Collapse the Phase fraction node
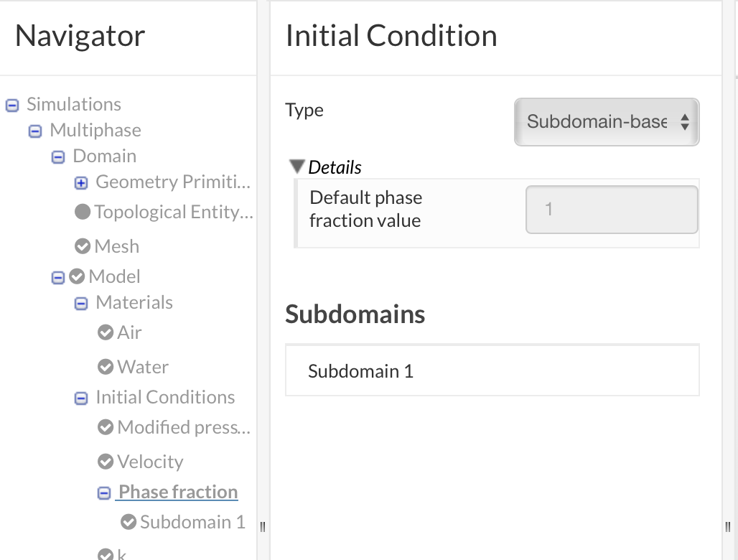 [104, 493]
